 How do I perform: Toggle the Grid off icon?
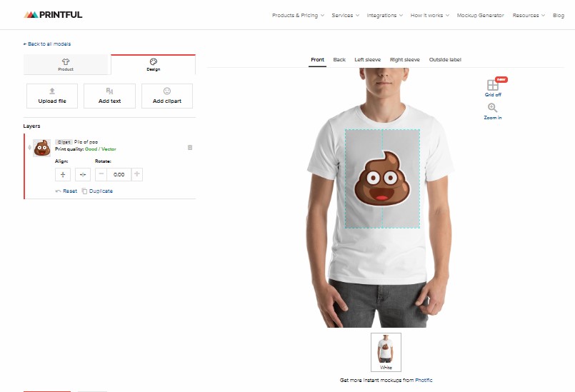pos(492,85)
